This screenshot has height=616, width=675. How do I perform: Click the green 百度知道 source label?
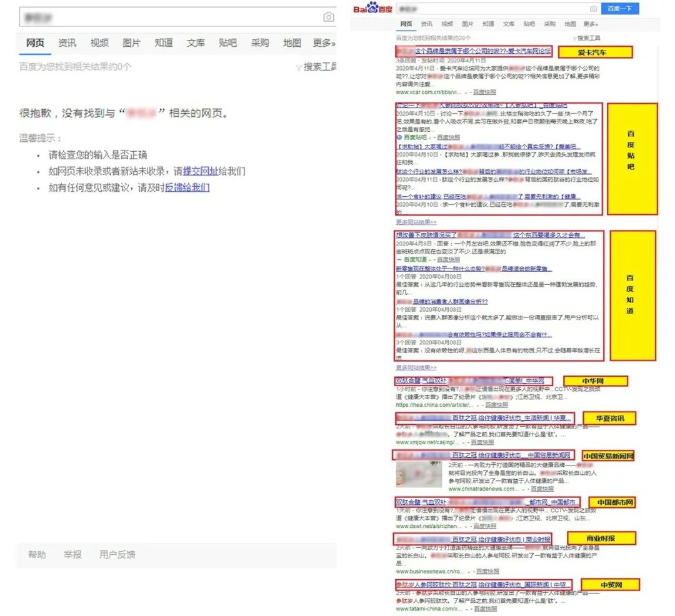pyautogui.click(x=416, y=260)
